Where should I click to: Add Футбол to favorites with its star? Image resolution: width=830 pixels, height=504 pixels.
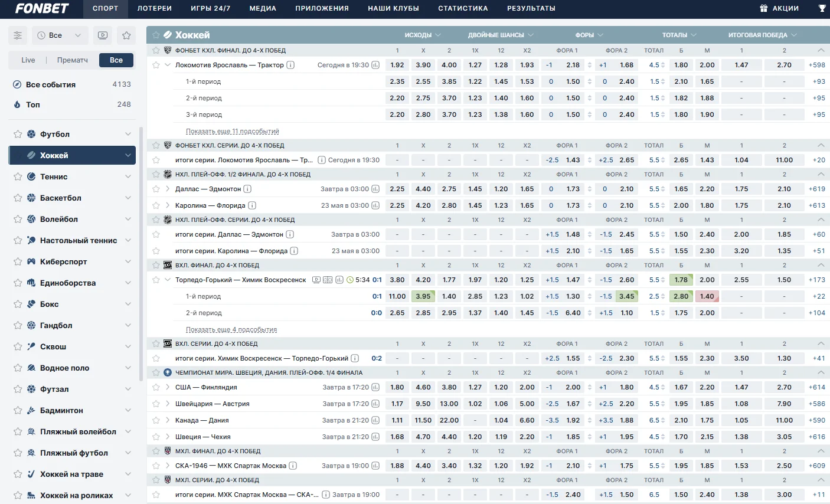[18, 134]
